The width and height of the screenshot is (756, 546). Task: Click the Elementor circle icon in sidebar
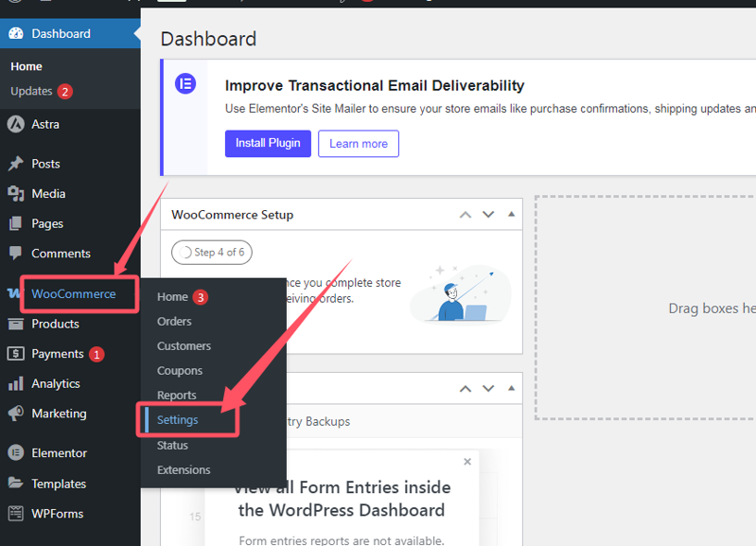point(16,453)
